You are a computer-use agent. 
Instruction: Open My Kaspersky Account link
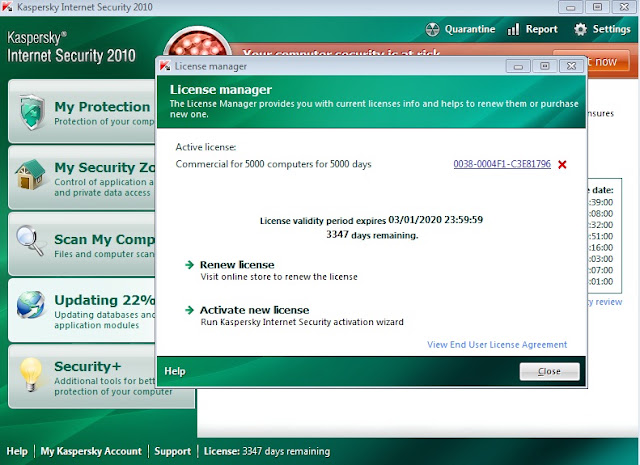(x=91, y=451)
